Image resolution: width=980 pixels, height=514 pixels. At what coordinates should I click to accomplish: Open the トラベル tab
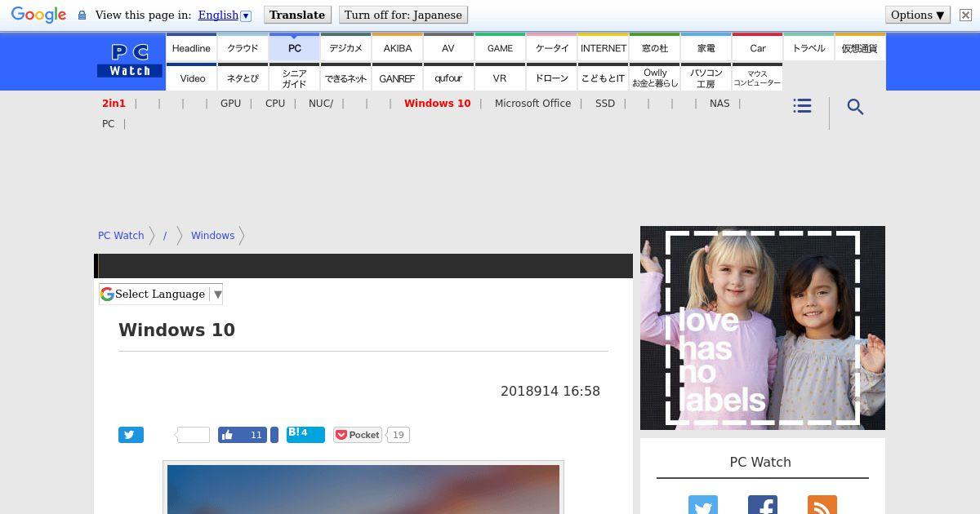pos(808,48)
